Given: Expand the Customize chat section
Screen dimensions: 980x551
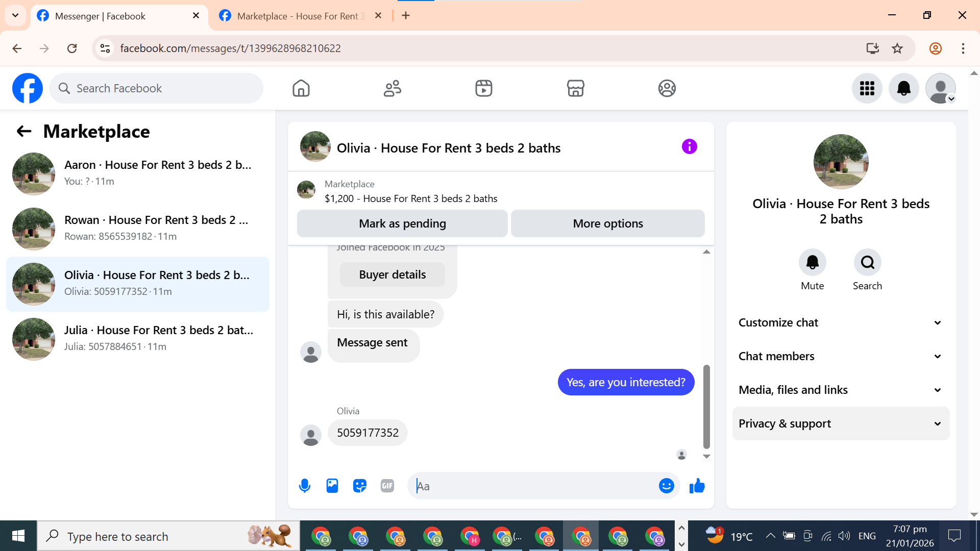Looking at the screenshot, I should [841, 322].
